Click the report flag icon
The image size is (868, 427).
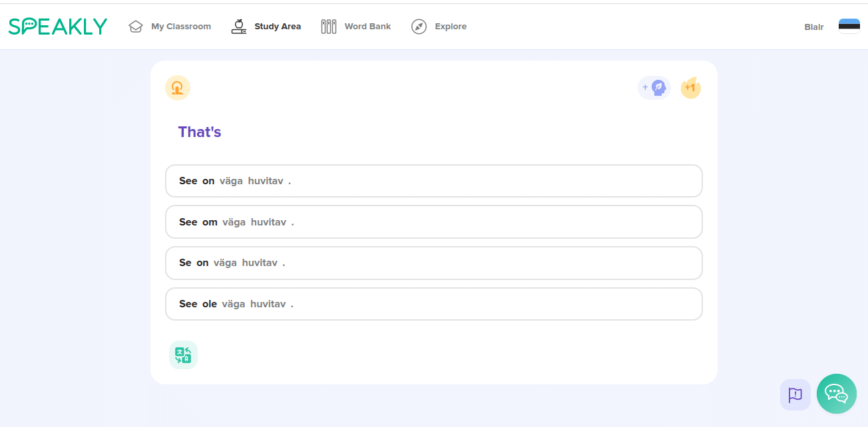[795, 394]
